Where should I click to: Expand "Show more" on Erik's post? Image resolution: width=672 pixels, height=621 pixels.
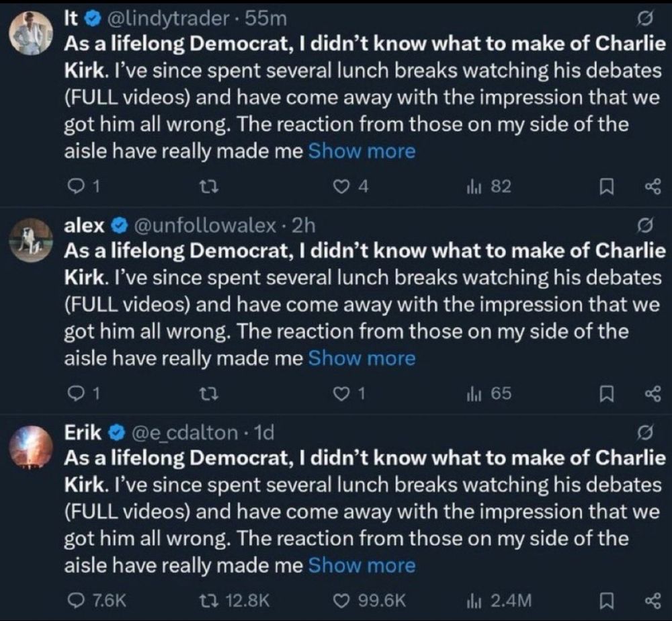pos(362,565)
